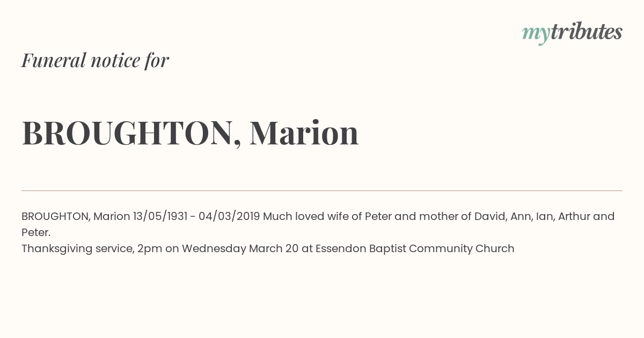Click "BROUGHTON, Marion" in the body paragraph

point(76,216)
